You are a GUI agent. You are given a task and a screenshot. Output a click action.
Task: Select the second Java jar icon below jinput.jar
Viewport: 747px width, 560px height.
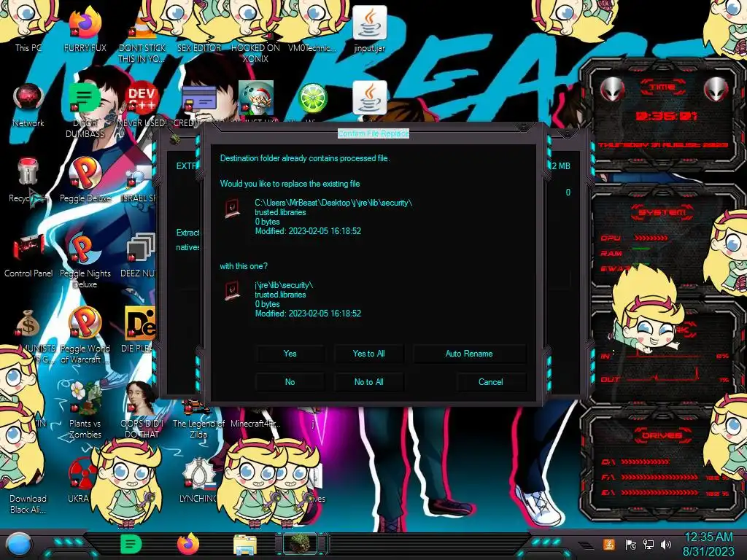(370, 98)
